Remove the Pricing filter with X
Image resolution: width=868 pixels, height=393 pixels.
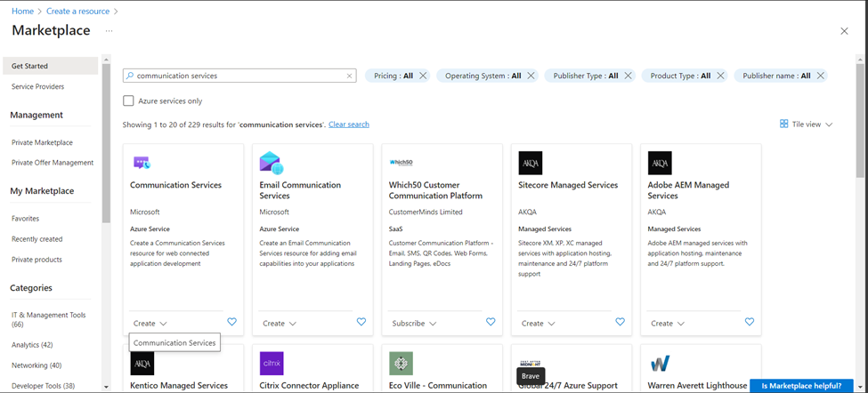click(x=423, y=76)
